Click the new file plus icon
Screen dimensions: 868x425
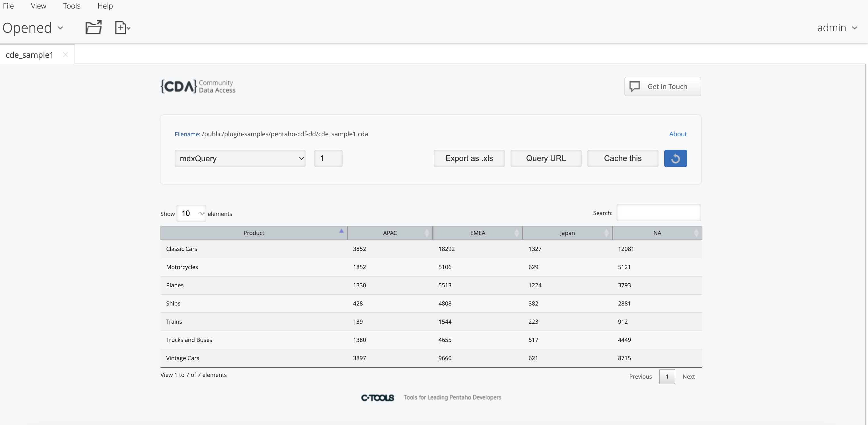(121, 27)
